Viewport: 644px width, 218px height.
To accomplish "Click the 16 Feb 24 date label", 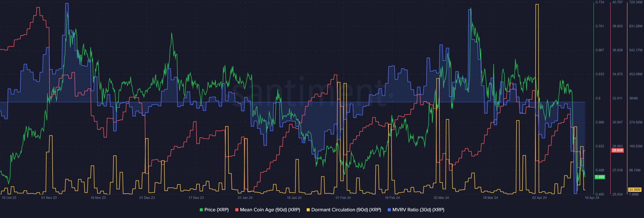I will coord(392,198).
